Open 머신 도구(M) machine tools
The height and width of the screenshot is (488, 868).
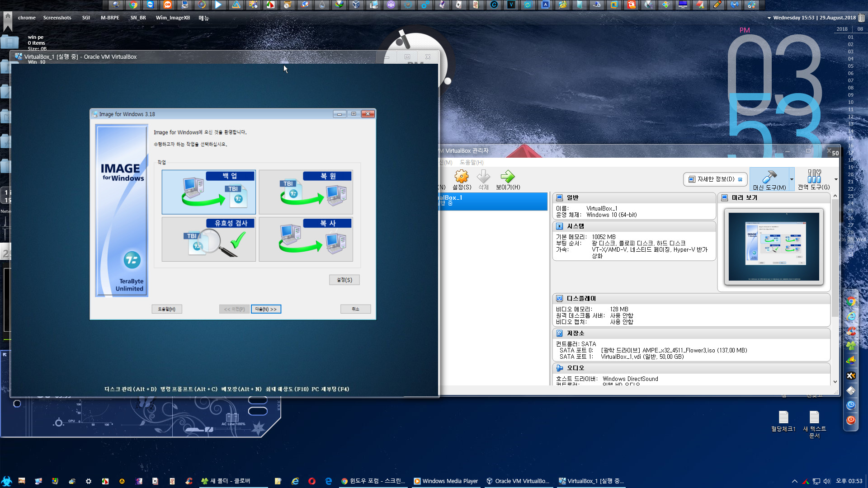[x=769, y=180]
